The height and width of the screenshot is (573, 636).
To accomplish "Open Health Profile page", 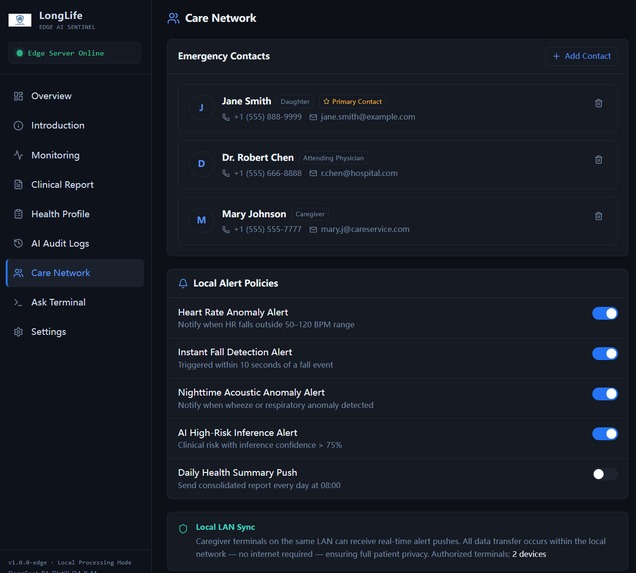I will click(x=75, y=214).
